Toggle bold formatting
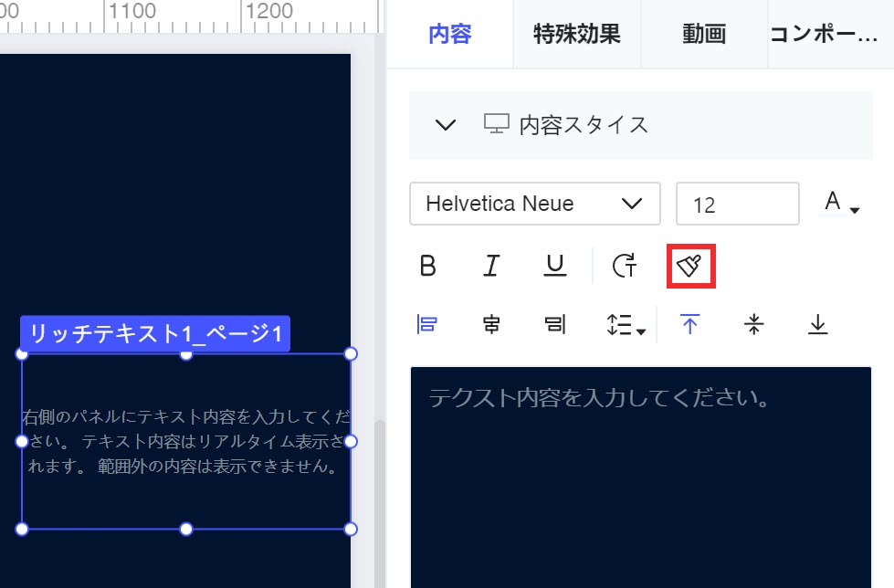Viewport: 894px width, 588px height. [x=427, y=266]
